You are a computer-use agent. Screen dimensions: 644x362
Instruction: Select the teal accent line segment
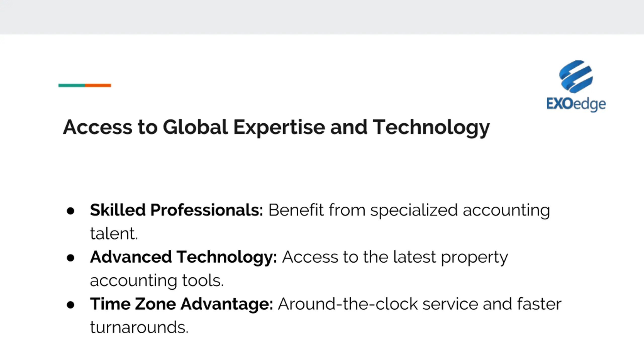point(72,85)
